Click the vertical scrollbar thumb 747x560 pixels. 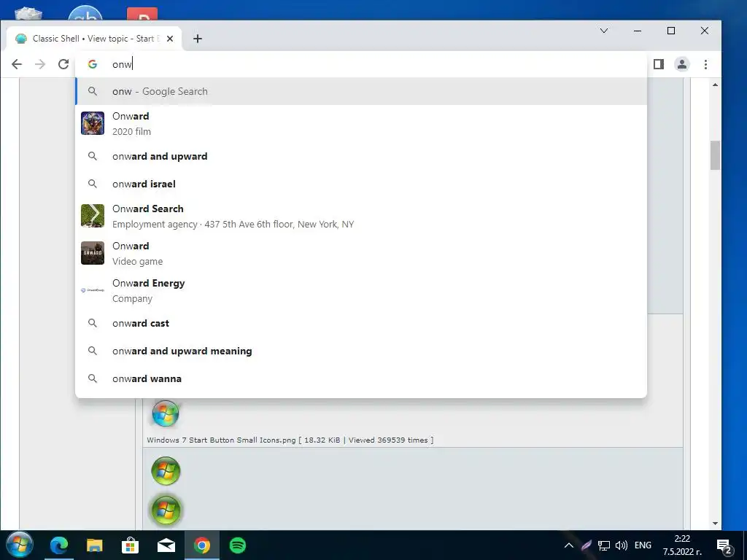click(715, 155)
